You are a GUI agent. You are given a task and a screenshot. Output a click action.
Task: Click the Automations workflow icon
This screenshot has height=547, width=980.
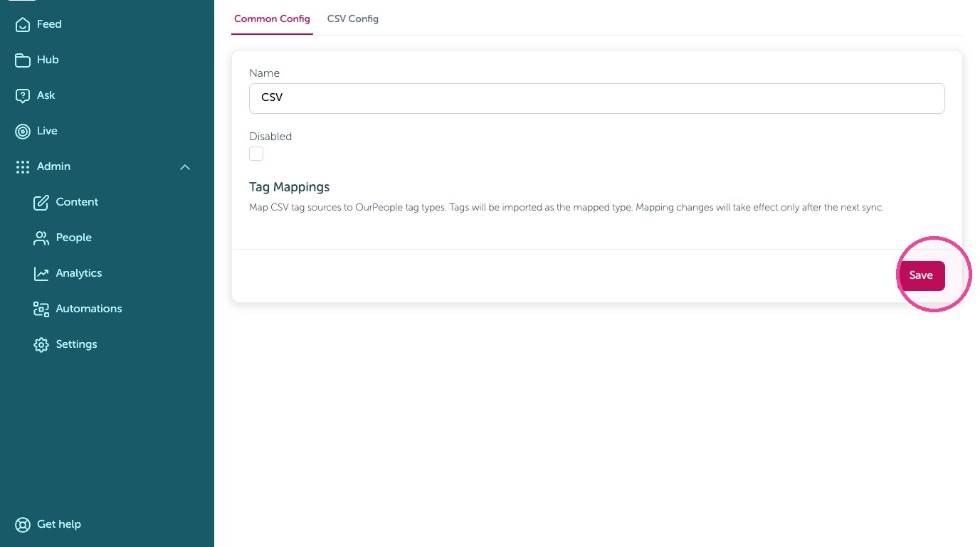click(41, 309)
